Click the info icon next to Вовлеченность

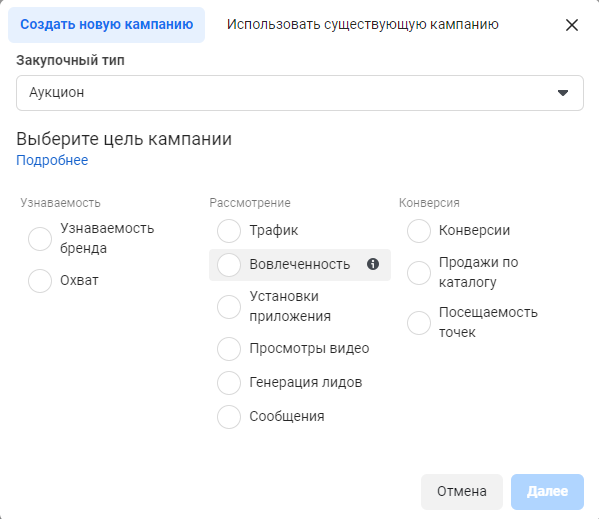point(373,264)
